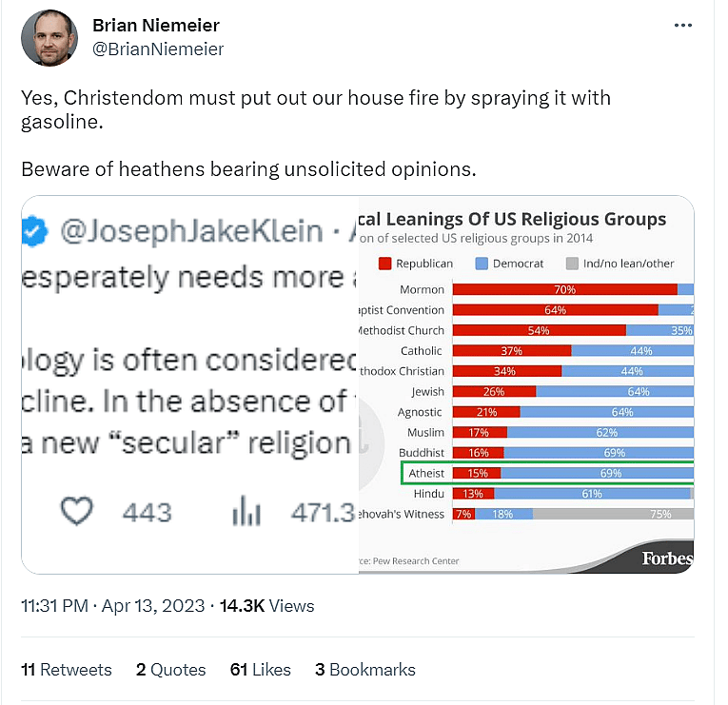Image resolution: width=728 pixels, height=705 pixels.
Task: Open the @BrianNiemeier handle link
Action: coord(157,49)
